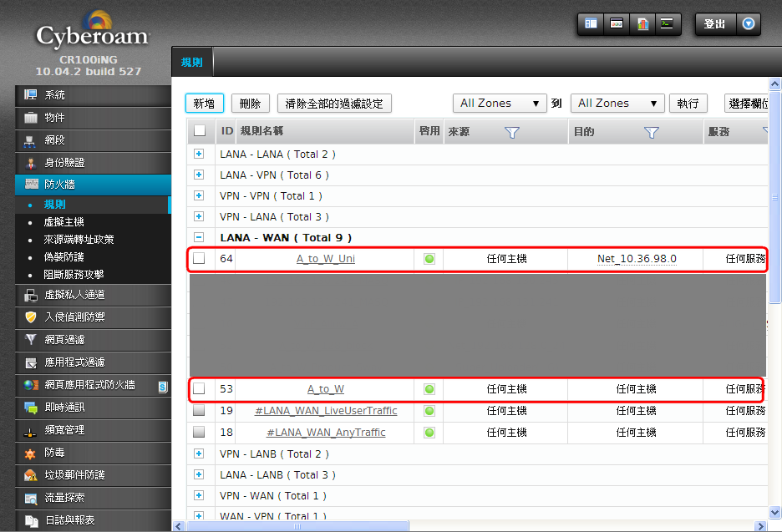Click the 目的 column filter icon
Viewport: 782px width, 532px height.
[x=652, y=132]
